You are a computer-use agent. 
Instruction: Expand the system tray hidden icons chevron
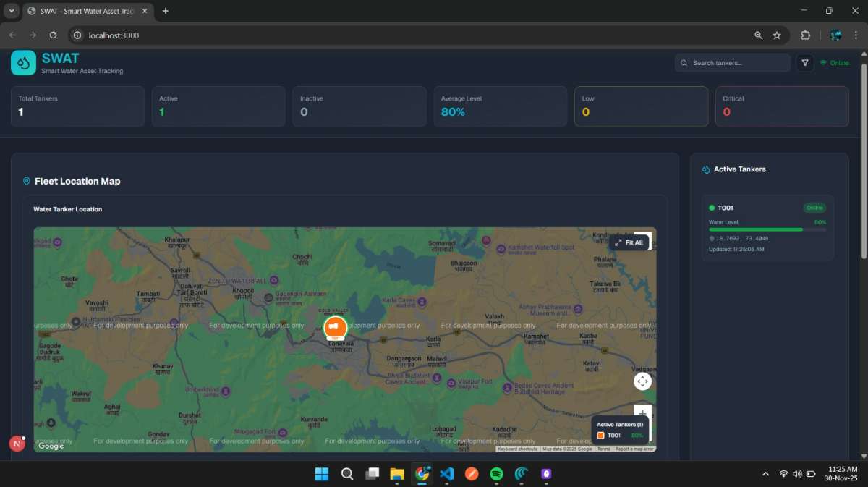pyautogui.click(x=765, y=474)
